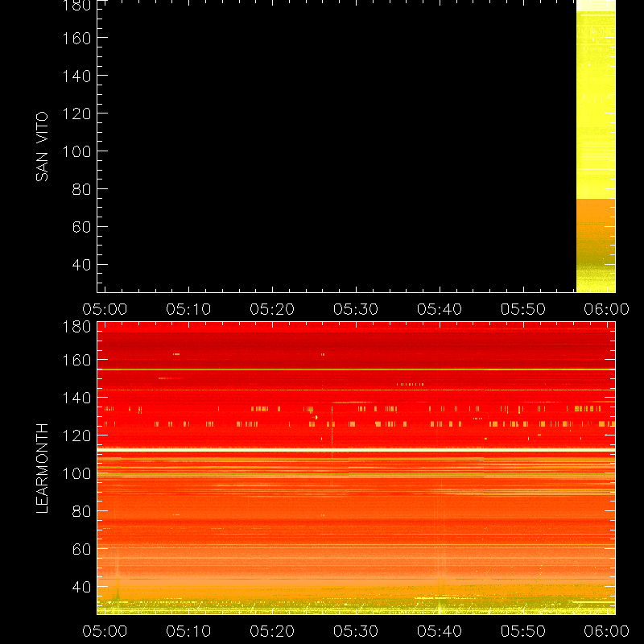
Task: Click 05:10 time label under LEARMONTH plot
Action: 188,631
